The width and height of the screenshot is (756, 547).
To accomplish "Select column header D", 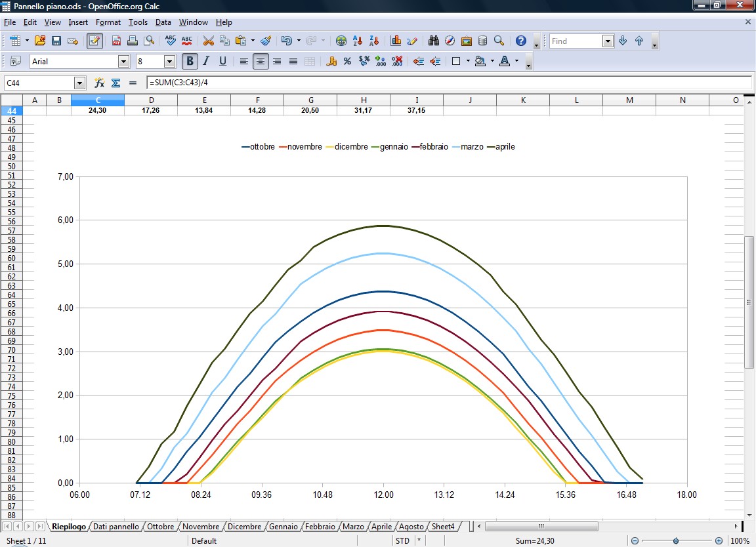I will click(x=152, y=100).
